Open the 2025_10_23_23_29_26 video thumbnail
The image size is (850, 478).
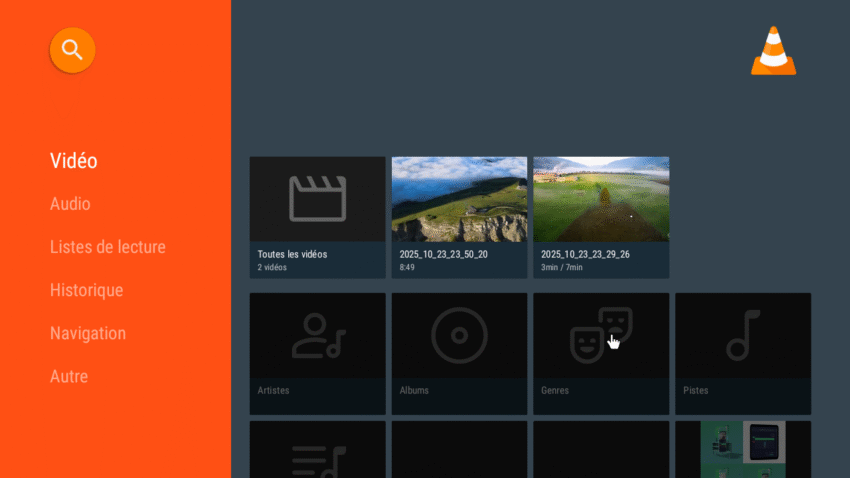coord(601,199)
